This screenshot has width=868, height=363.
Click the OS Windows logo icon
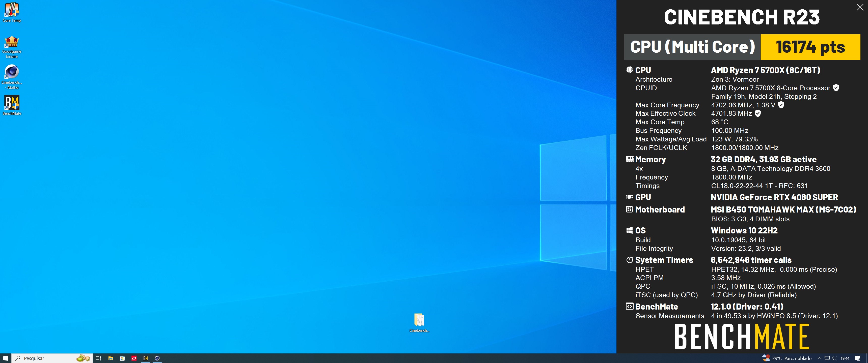pyautogui.click(x=630, y=230)
